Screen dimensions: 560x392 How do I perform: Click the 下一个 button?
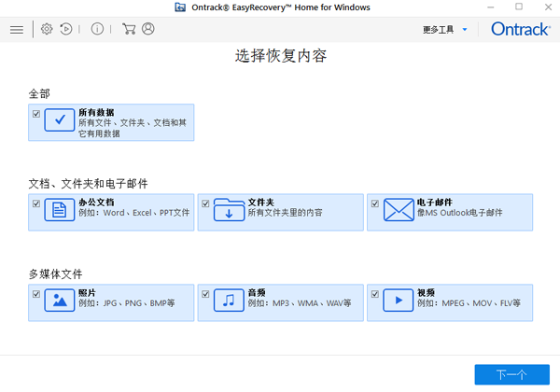click(511, 374)
